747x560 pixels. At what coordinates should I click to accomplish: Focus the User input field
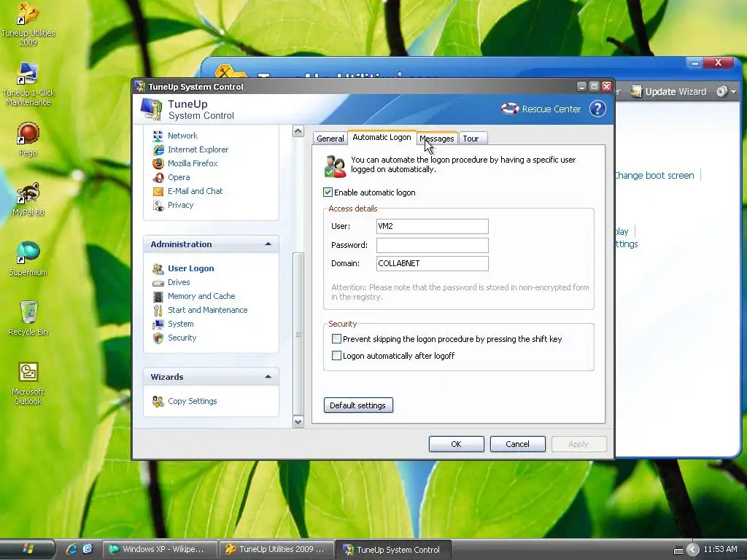(432, 226)
